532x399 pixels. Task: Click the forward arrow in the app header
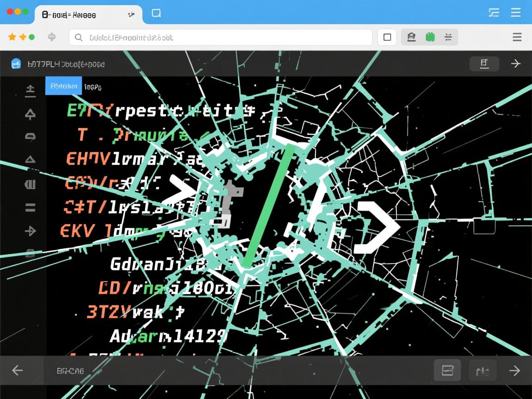[x=515, y=64]
